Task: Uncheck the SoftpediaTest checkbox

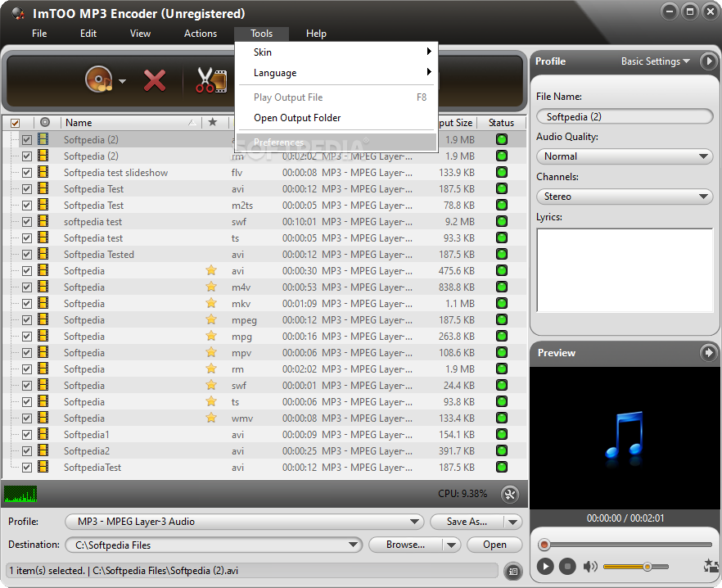Action: [27, 468]
